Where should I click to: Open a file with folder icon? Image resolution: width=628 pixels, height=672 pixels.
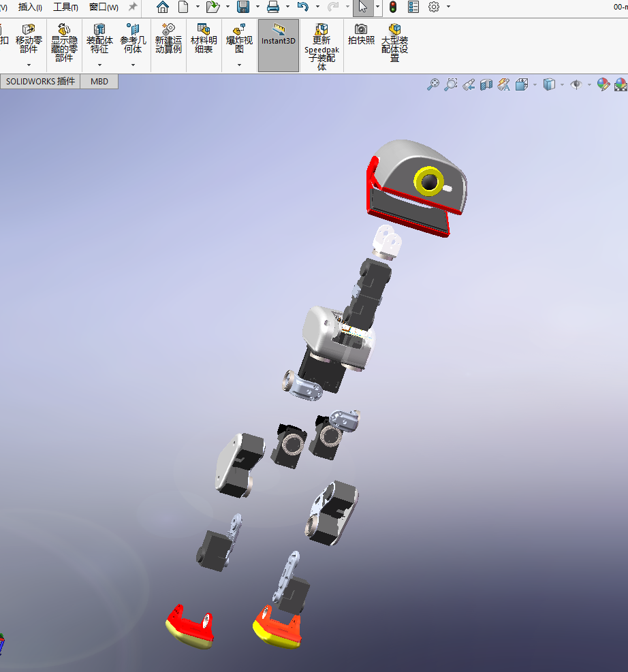coord(213,7)
